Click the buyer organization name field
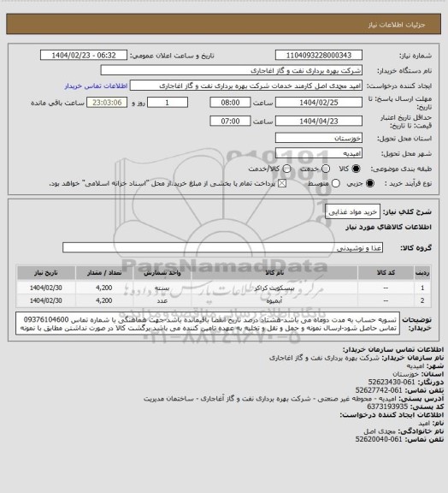The width and height of the screenshot is (448, 493). pyautogui.click(x=231, y=70)
